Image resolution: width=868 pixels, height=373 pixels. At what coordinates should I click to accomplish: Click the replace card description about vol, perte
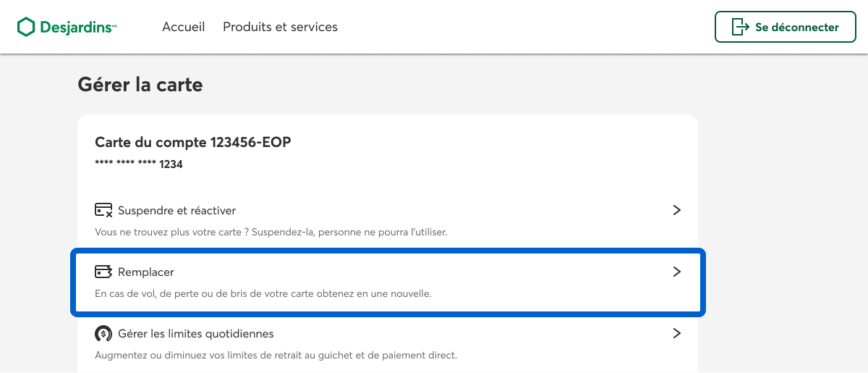coord(263,294)
